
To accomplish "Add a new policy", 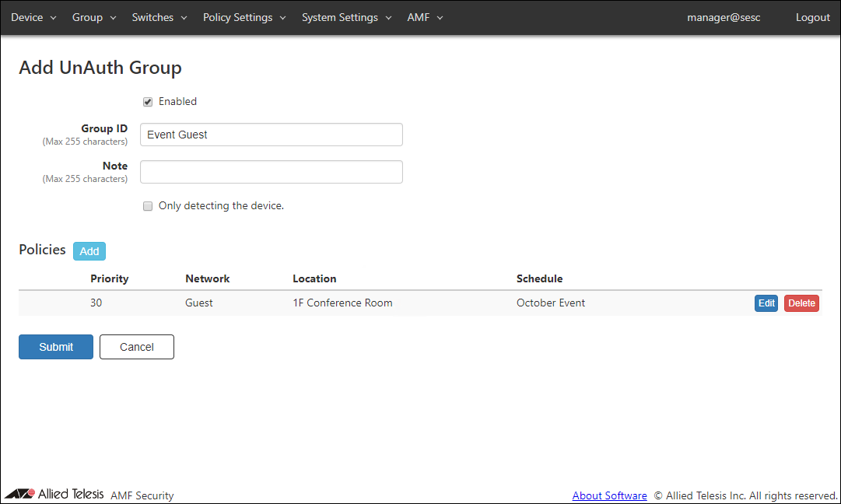I will [x=89, y=251].
